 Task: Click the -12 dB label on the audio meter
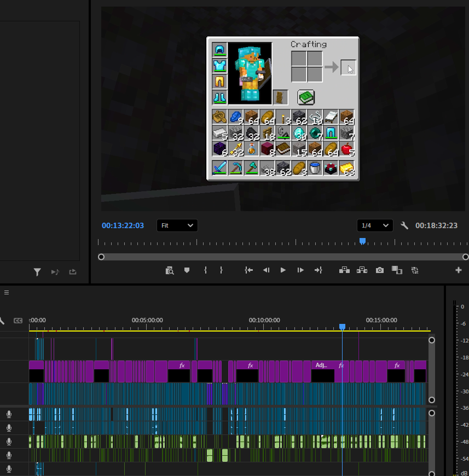464,341
